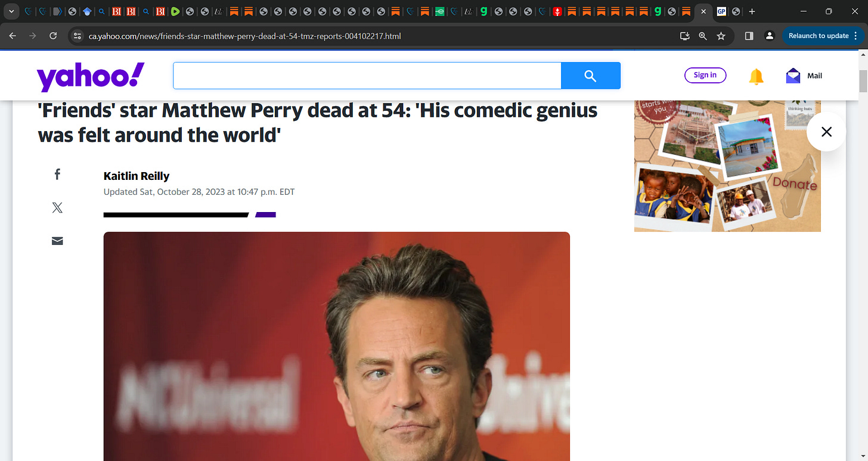
Task: Close the ad with the round X
Action: tap(826, 132)
